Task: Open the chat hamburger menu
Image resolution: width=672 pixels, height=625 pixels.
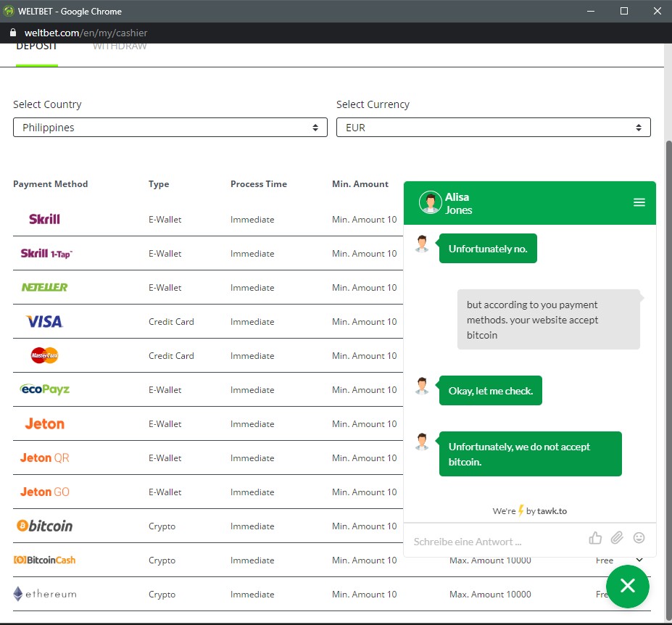Action: (639, 202)
